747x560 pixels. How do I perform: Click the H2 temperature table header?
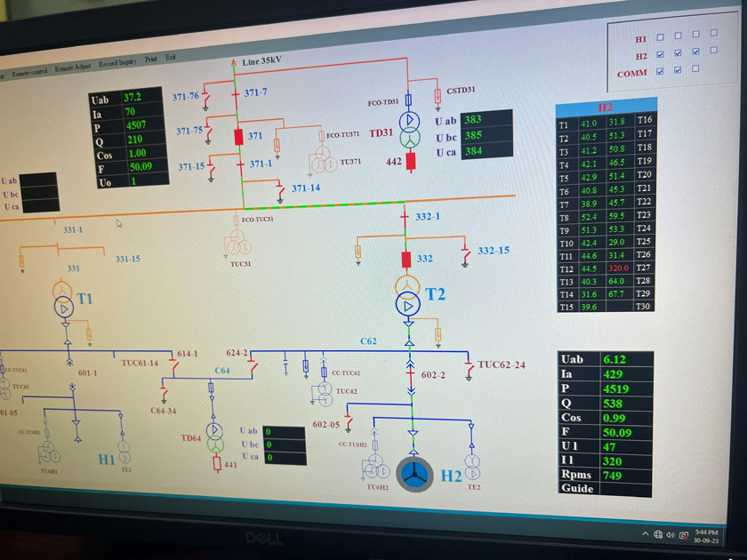point(606,108)
